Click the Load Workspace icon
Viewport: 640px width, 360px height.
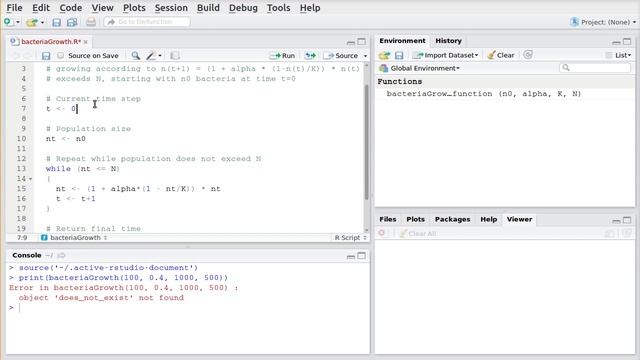point(384,55)
